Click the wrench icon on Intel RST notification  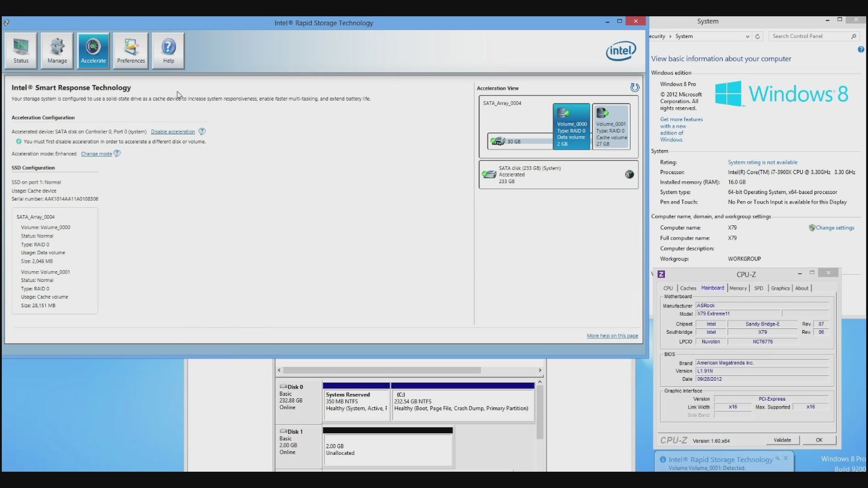778,458
